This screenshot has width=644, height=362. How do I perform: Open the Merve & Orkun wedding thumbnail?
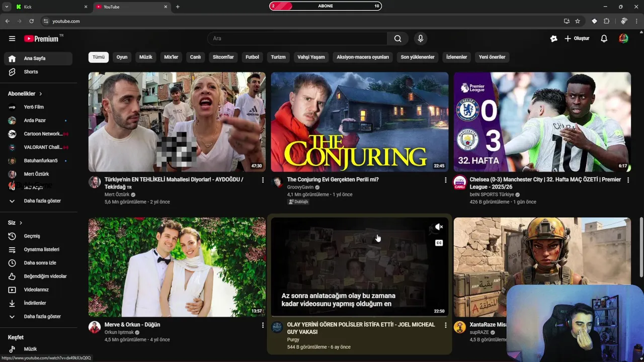[177, 267]
